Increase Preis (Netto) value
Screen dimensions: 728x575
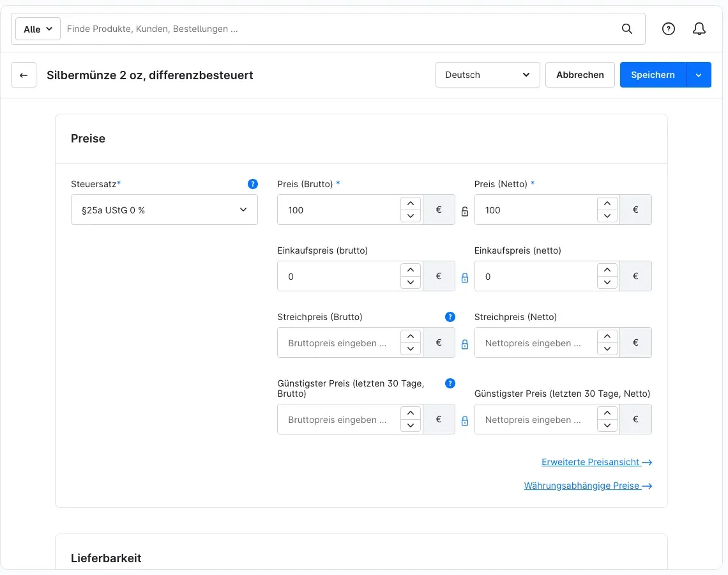click(607, 204)
